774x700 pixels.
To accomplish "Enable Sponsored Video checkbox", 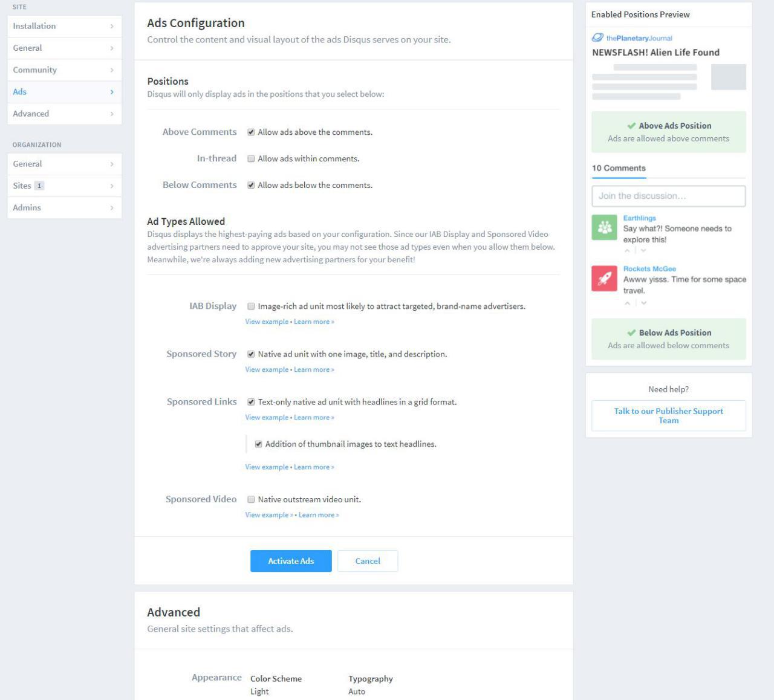I will pyautogui.click(x=251, y=499).
